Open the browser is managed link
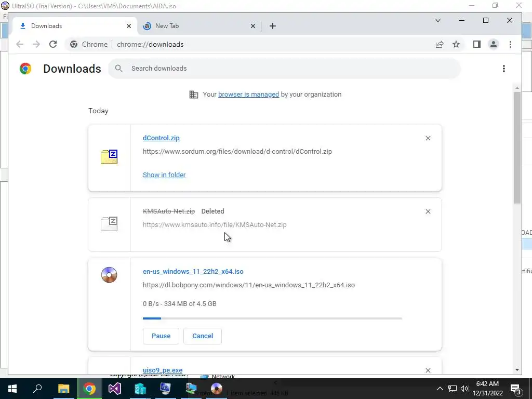Screen dimensions: 532x399 248,95
